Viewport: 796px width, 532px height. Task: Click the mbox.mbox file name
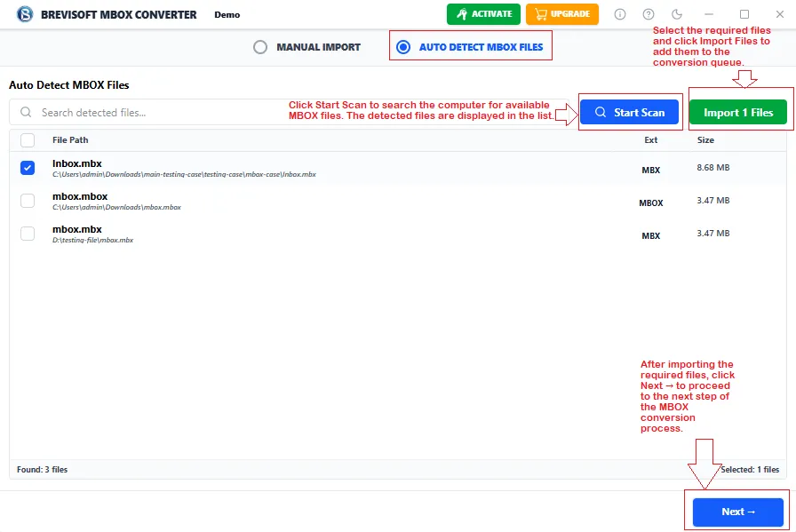click(80, 196)
